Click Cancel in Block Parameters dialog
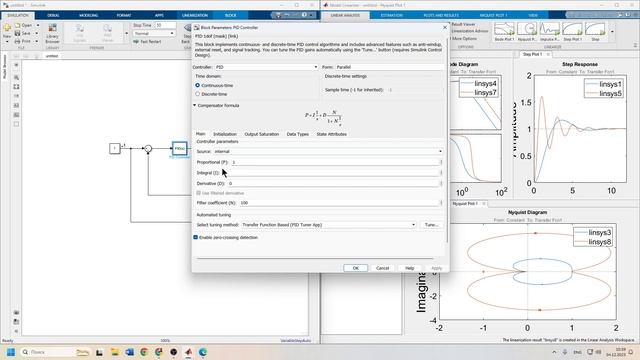The width and height of the screenshot is (640, 360). (382, 268)
